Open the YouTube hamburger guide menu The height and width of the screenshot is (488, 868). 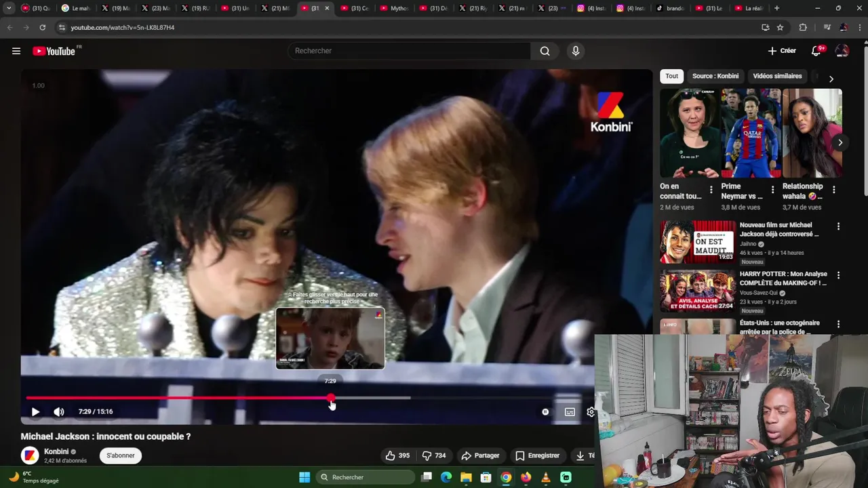coord(16,51)
